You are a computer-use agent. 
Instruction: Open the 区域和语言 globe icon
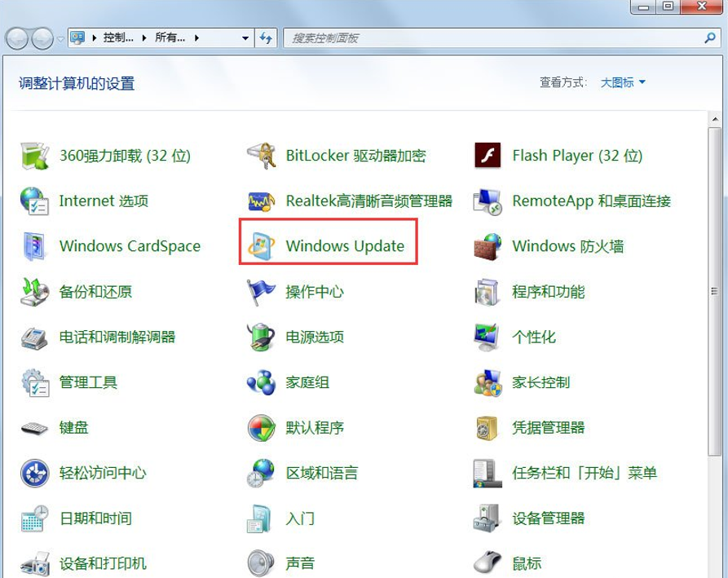260,473
